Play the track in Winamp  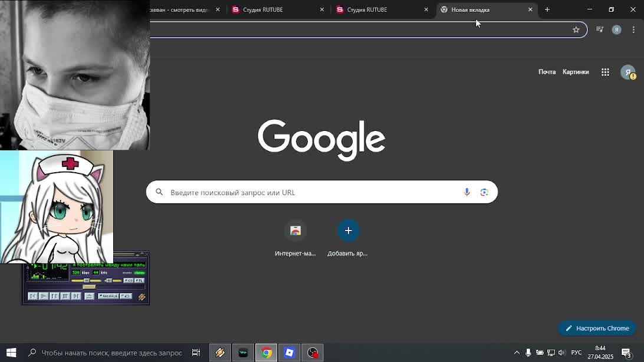44,296
